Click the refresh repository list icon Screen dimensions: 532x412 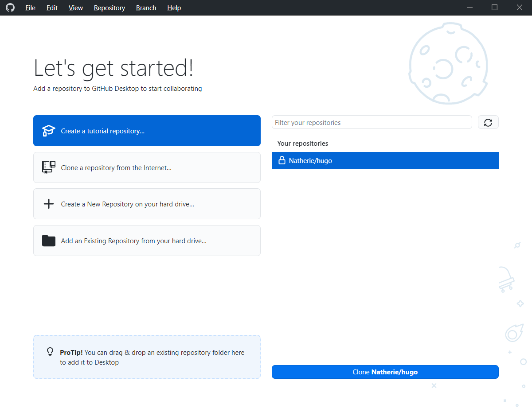point(488,123)
